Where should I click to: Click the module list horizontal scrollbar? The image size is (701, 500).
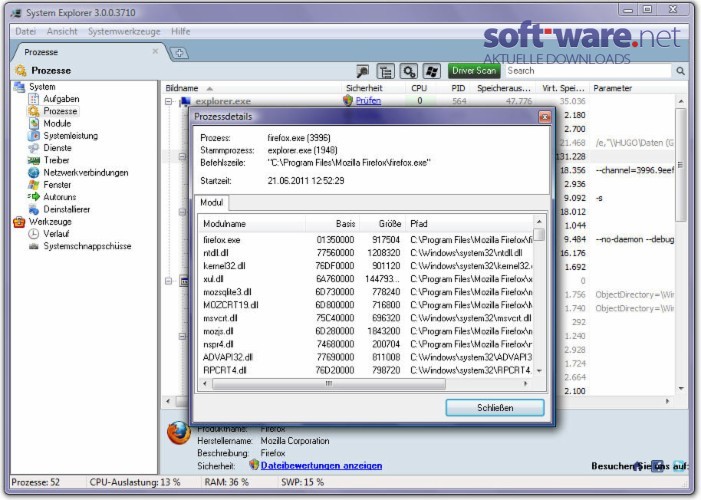pos(329,384)
